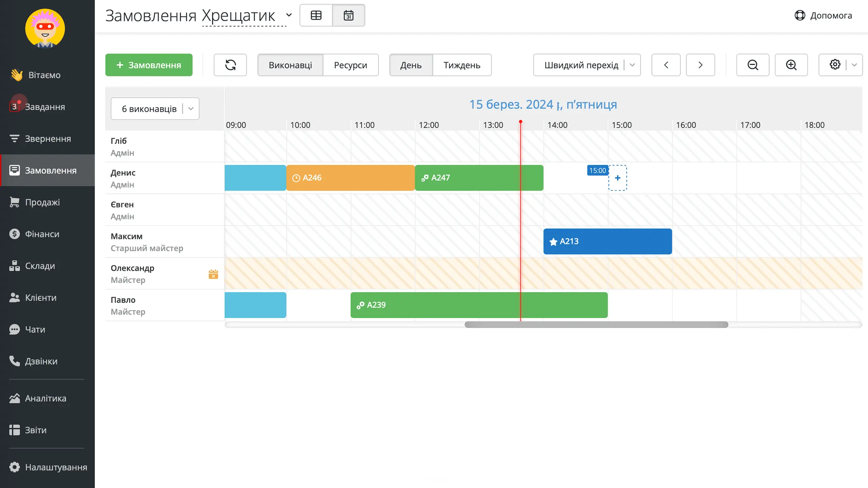Click the user avatar picture
This screenshot has height=488, width=868.
pyautogui.click(x=45, y=28)
